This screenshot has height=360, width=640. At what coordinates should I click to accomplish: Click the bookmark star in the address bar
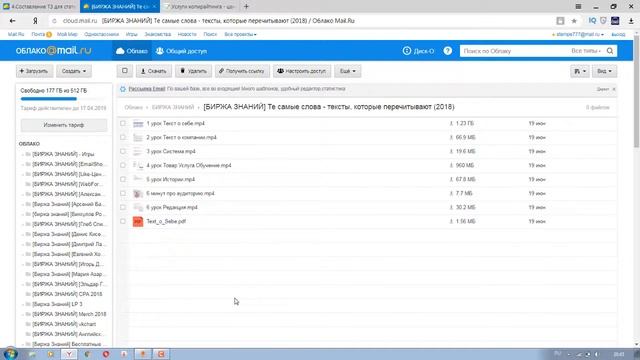click(x=574, y=21)
